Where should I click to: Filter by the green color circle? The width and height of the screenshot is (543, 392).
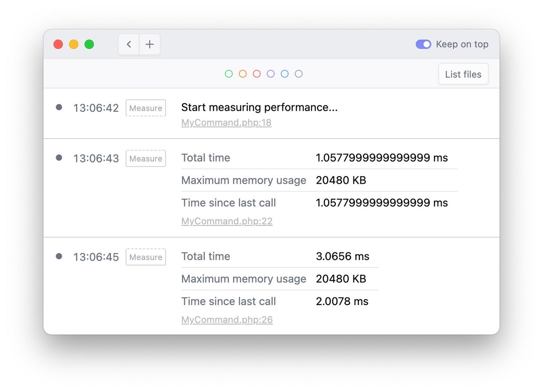point(229,74)
